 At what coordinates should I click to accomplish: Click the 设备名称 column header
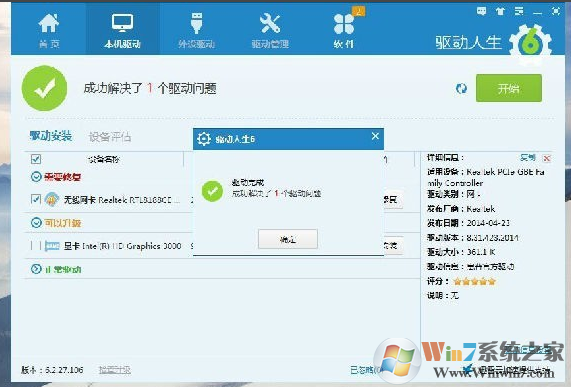point(104,159)
